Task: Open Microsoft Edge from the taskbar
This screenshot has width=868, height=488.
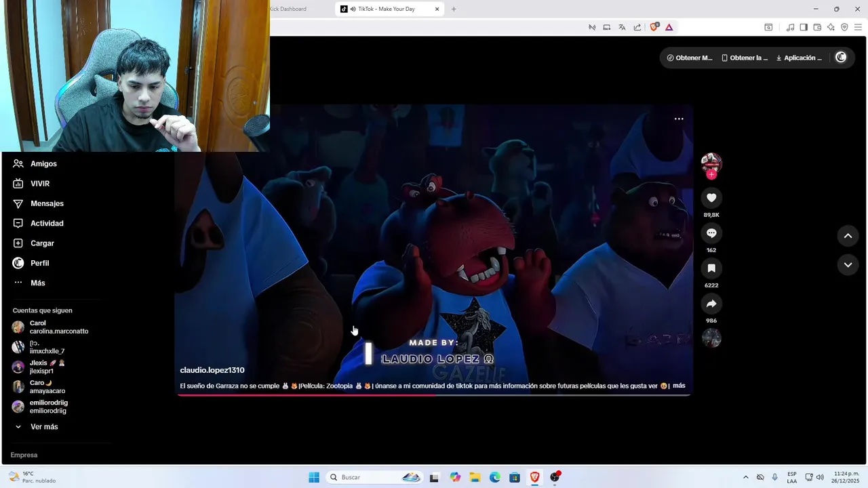Action: 495,477
